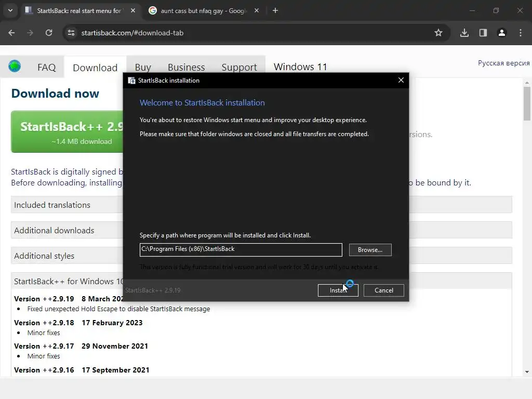Open the Buy tab on the site
The width and height of the screenshot is (532, 399).
tap(143, 67)
